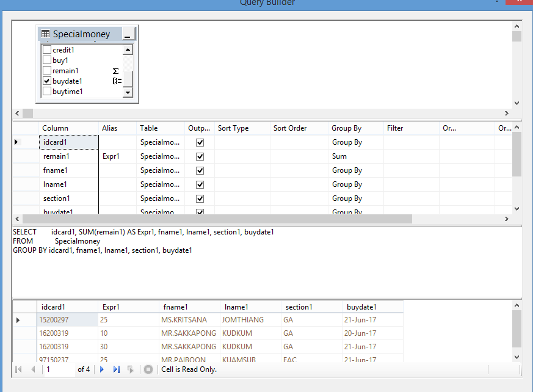Open the Sum aggregate cell for remain1
The image size is (533, 392).
[x=356, y=156]
